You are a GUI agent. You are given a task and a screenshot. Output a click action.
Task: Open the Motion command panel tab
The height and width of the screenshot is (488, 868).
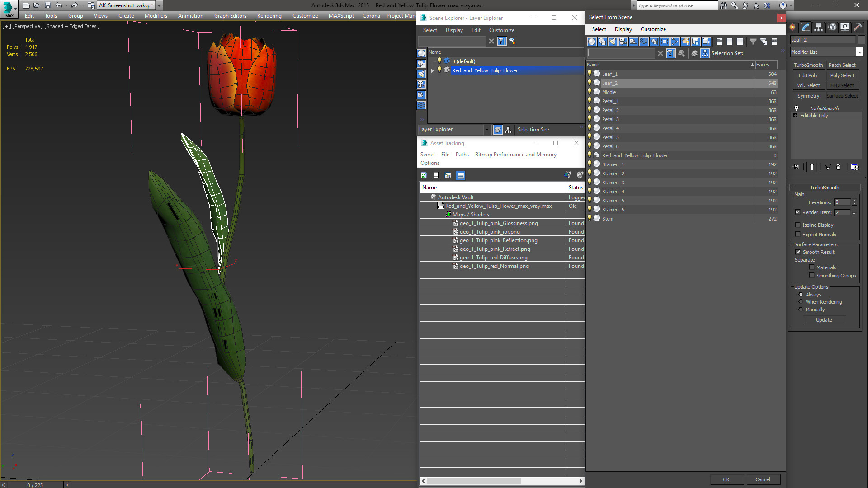(x=832, y=27)
